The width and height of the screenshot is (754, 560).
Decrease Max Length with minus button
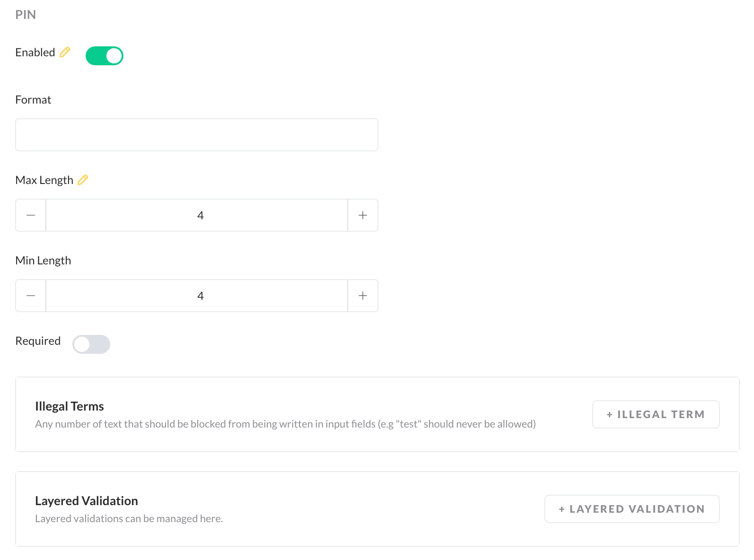pyautogui.click(x=31, y=215)
